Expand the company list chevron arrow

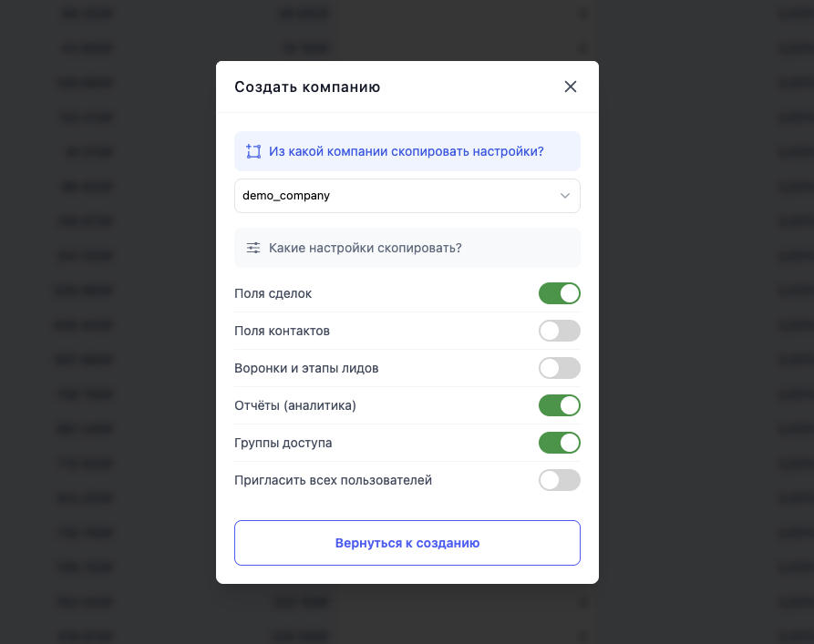coord(565,196)
